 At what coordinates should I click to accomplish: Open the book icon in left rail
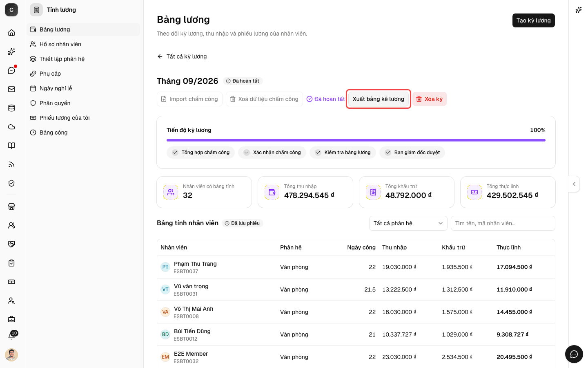coord(11,146)
